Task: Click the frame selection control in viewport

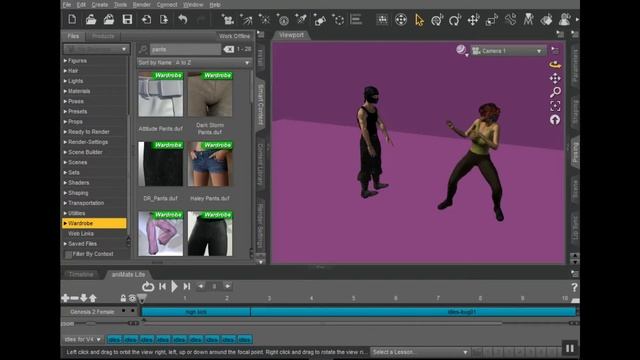Action: point(555,106)
